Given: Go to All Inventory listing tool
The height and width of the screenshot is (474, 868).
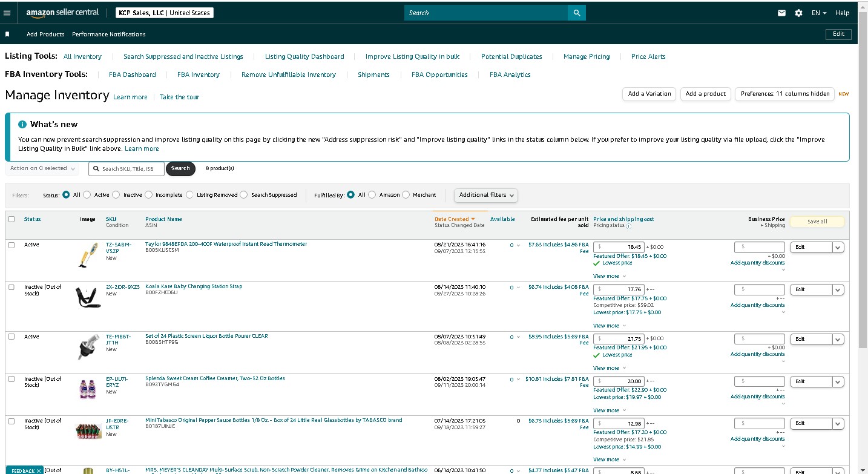Looking at the screenshot, I should (82, 56).
